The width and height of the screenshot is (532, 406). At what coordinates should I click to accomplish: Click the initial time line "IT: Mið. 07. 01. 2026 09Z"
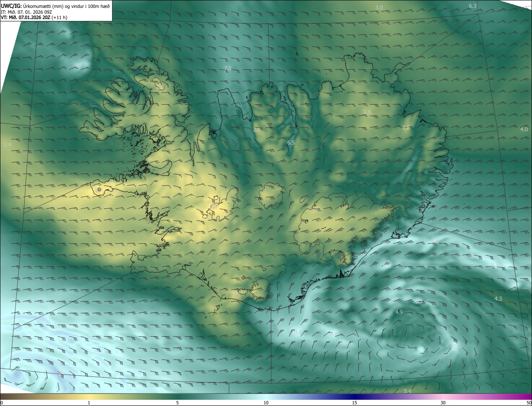tap(26, 12)
